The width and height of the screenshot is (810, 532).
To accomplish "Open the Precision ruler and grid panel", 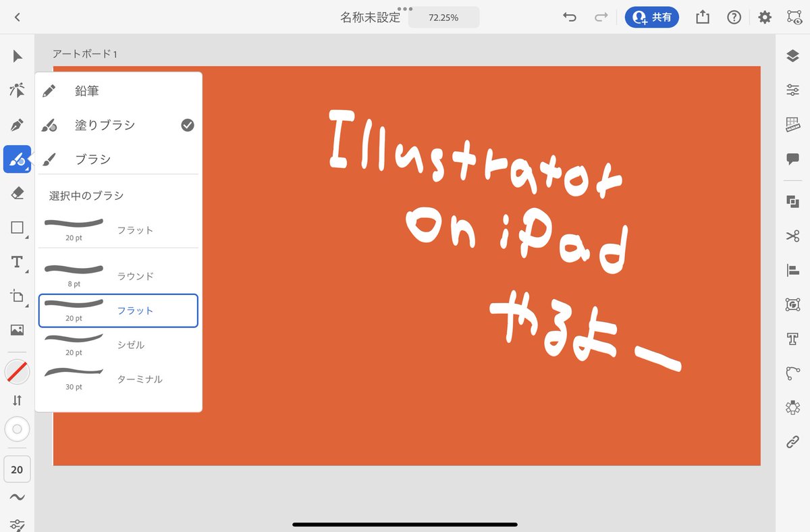I will pyautogui.click(x=792, y=124).
